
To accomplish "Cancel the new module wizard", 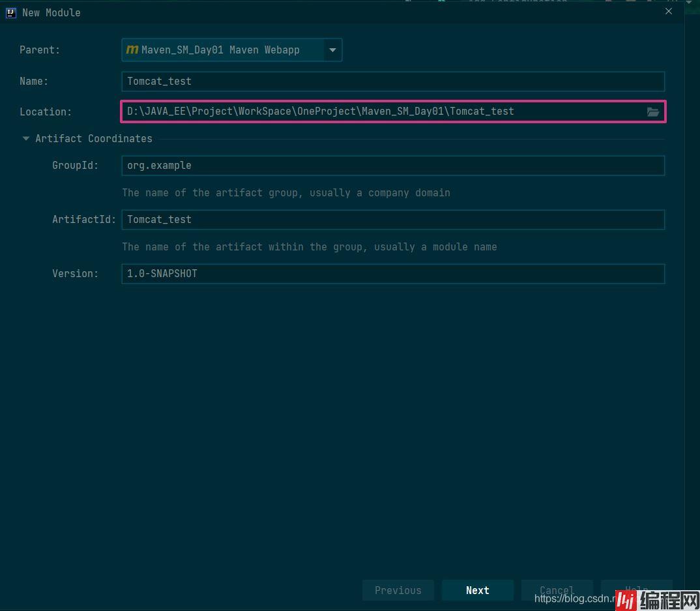I will click(556, 589).
